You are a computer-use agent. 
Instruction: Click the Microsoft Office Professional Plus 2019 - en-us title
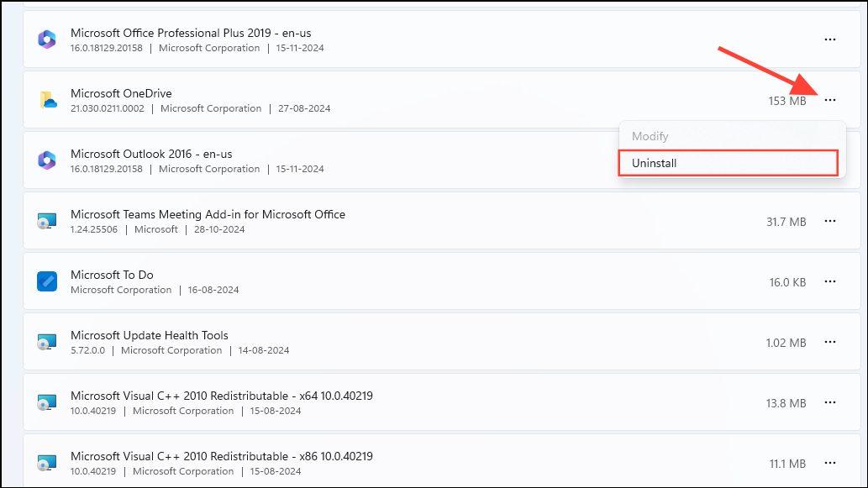click(x=191, y=34)
